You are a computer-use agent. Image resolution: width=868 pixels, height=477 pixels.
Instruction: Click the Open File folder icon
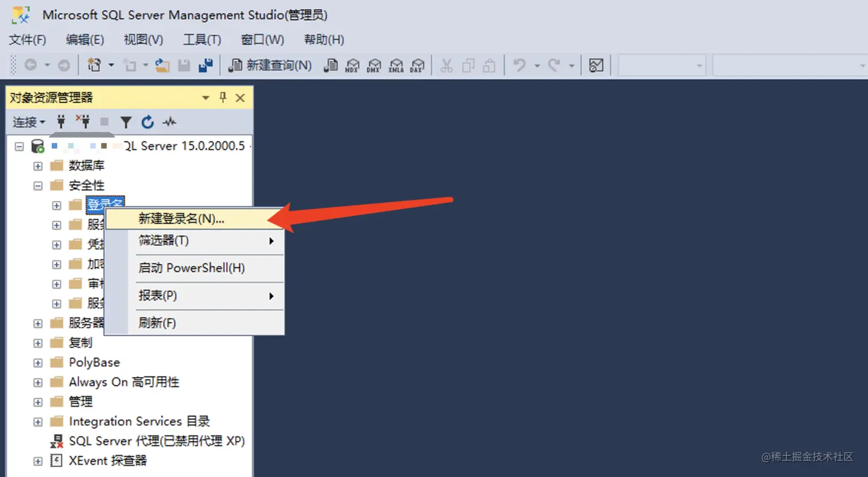tap(162, 65)
